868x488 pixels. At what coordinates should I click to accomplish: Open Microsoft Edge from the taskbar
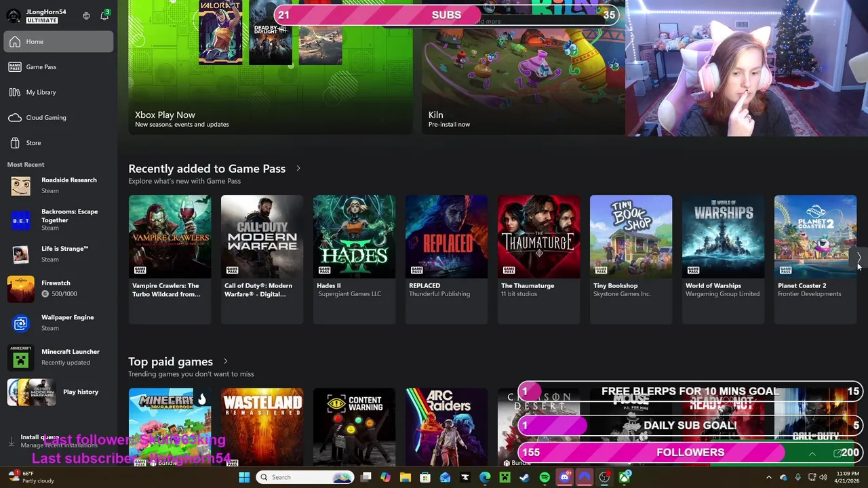click(485, 477)
